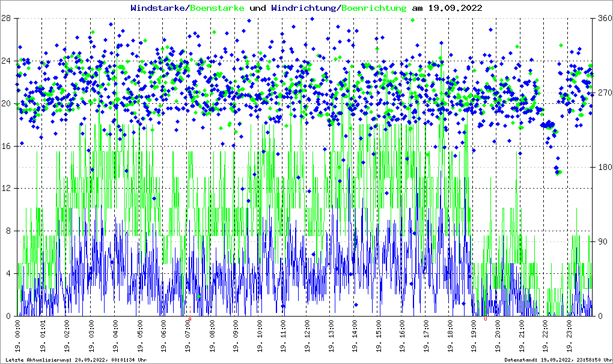Select the "Datenstand" footer timestamp
This screenshot has width=613, height=364.
[557, 360]
